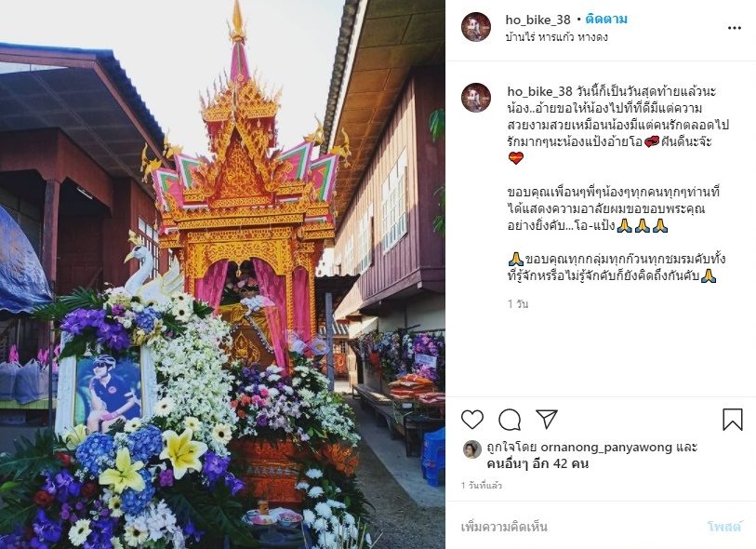Share post via paper plane icon
The width and height of the screenshot is (756, 549).
click(x=547, y=419)
